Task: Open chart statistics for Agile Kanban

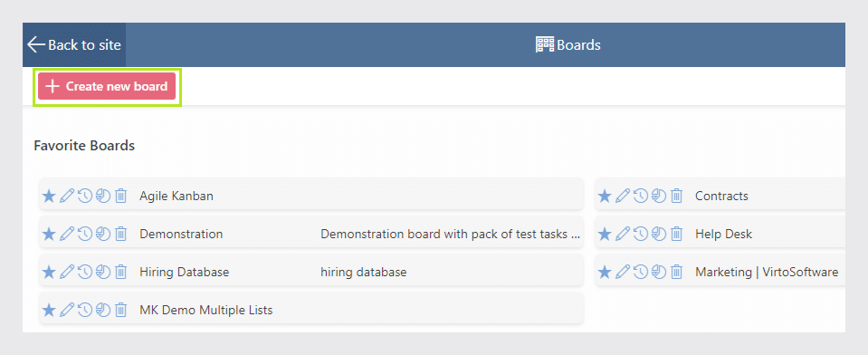Action: (103, 196)
